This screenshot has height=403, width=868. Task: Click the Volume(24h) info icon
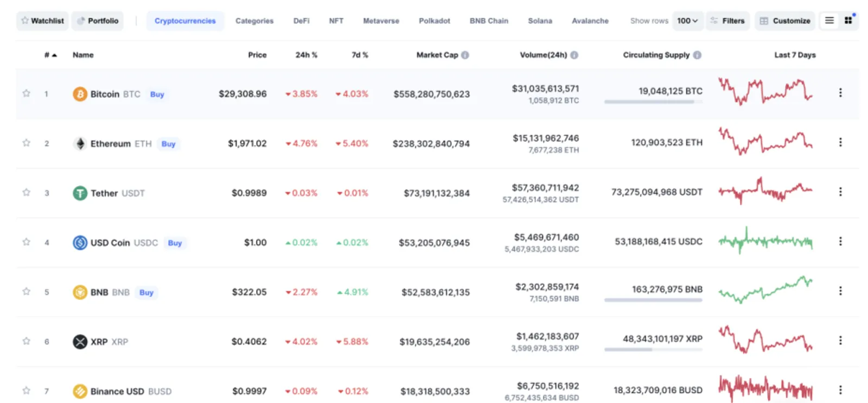point(574,55)
